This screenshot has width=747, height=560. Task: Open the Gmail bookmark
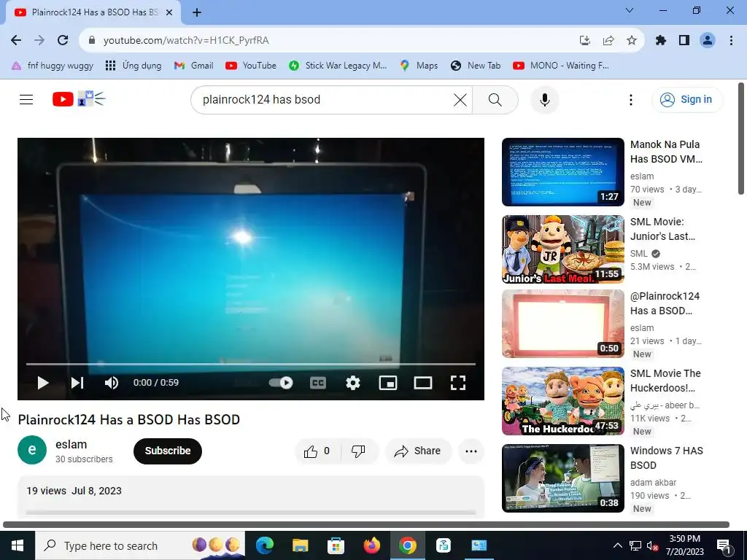(x=193, y=66)
